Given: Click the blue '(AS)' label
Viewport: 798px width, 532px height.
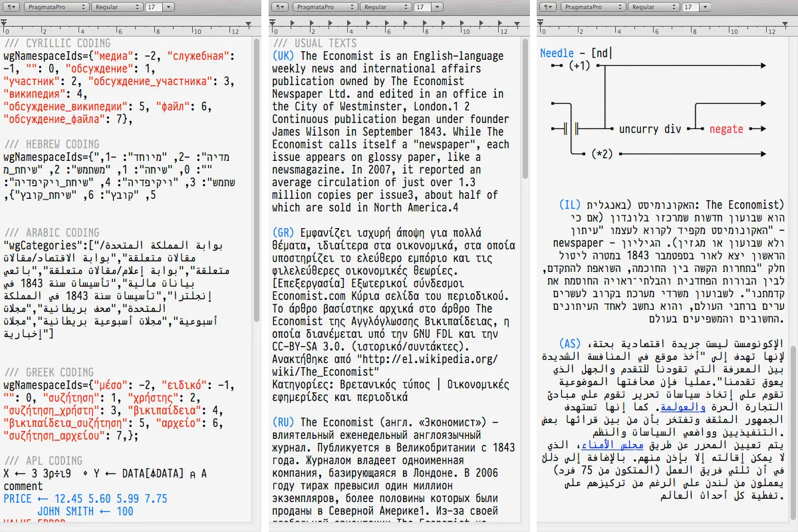Looking at the screenshot, I should click(x=571, y=344).
